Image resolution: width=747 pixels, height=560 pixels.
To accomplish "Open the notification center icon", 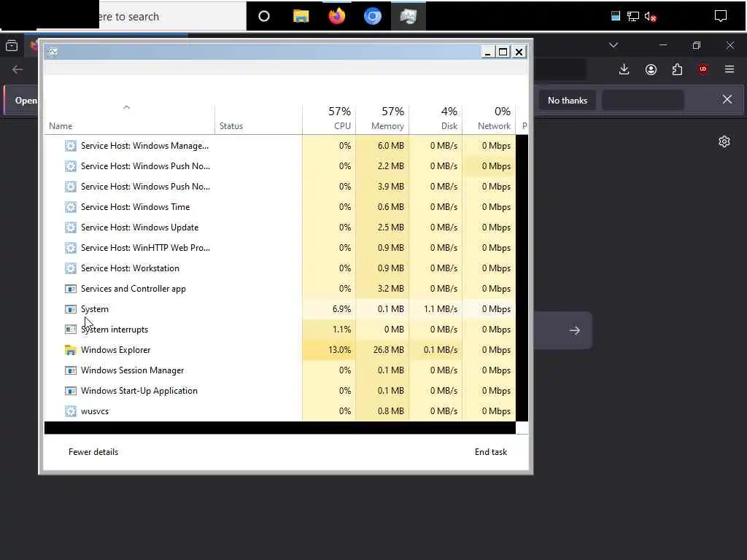I will click(721, 17).
